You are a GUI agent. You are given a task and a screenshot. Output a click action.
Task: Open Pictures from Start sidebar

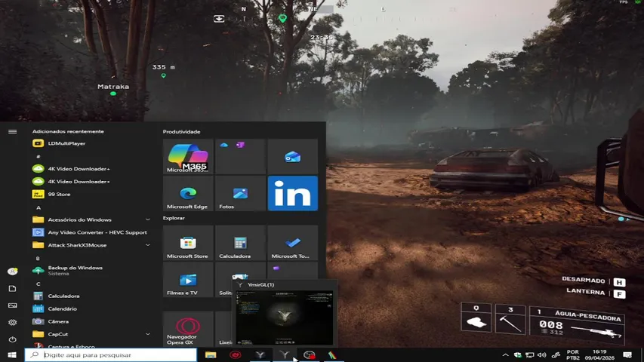12,305
